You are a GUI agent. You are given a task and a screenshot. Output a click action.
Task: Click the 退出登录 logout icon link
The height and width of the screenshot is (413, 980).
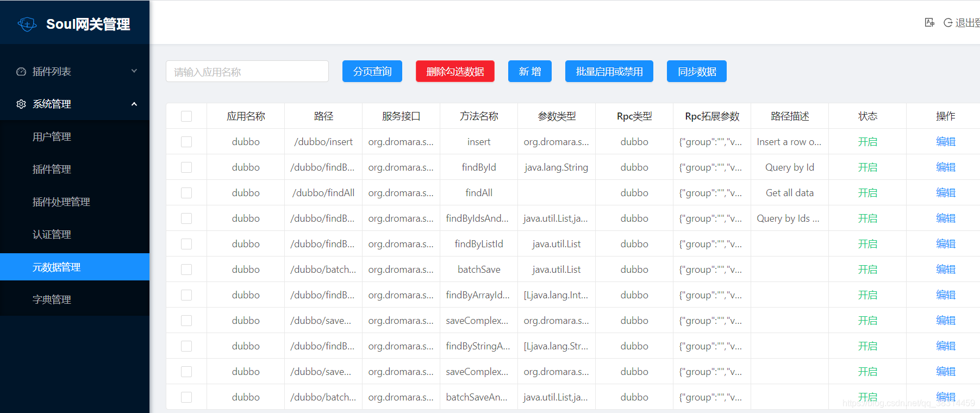[x=962, y=22]
